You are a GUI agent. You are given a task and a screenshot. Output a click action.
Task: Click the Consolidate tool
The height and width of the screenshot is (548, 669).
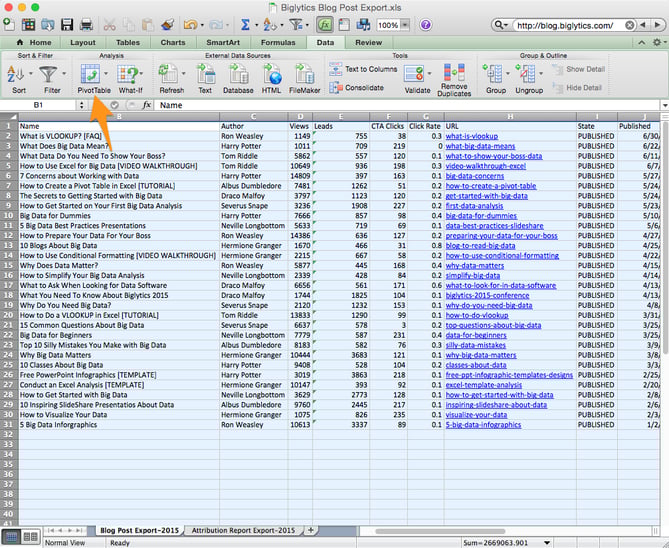click(x=357, y=87)
